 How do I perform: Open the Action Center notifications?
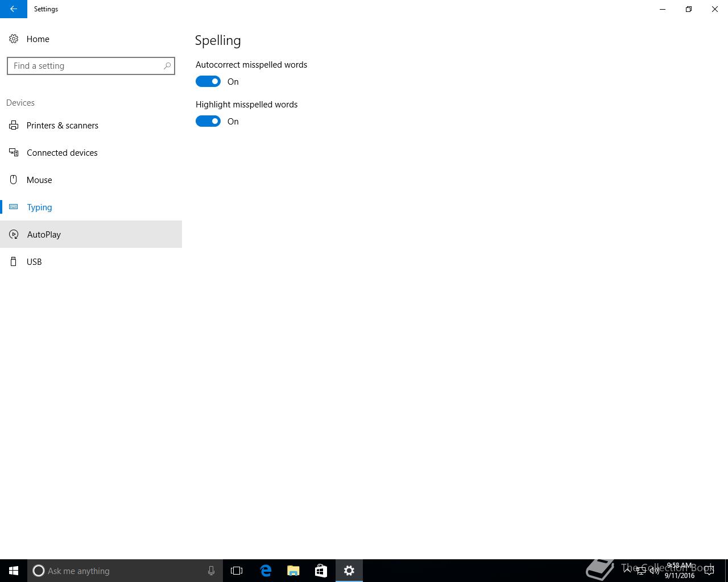(709, 571)
